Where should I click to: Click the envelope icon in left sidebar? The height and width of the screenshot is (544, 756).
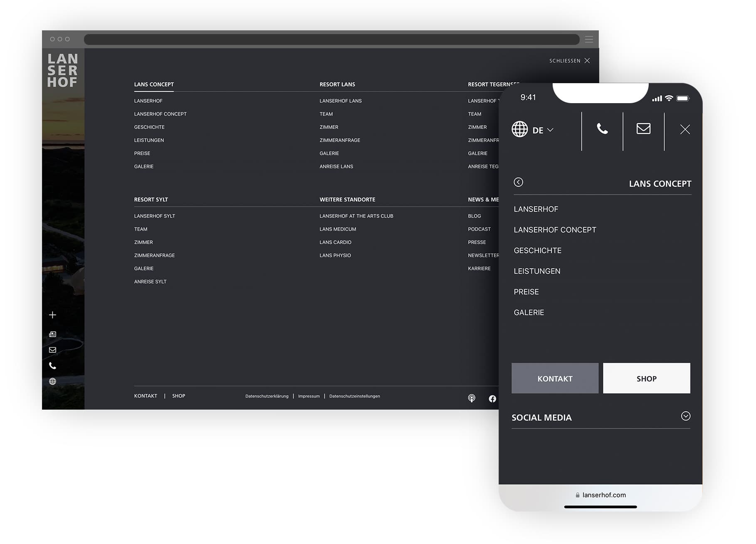[52, 350]
